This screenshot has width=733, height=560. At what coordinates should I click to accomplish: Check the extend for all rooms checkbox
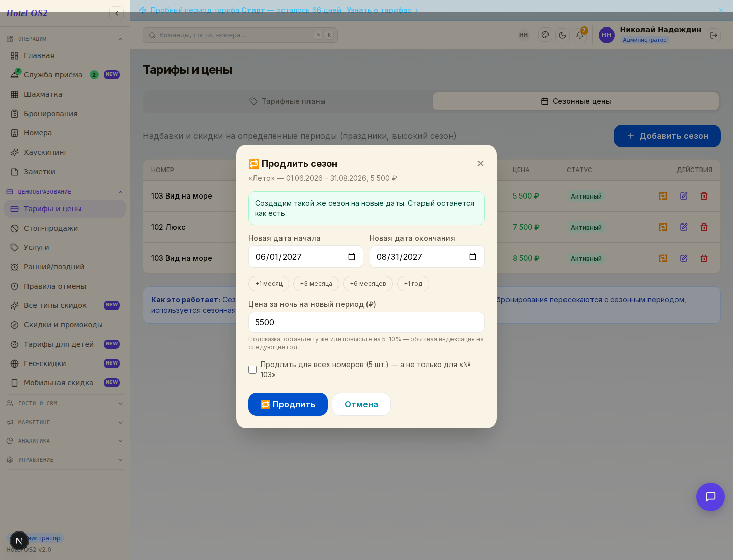pos(252,370)
